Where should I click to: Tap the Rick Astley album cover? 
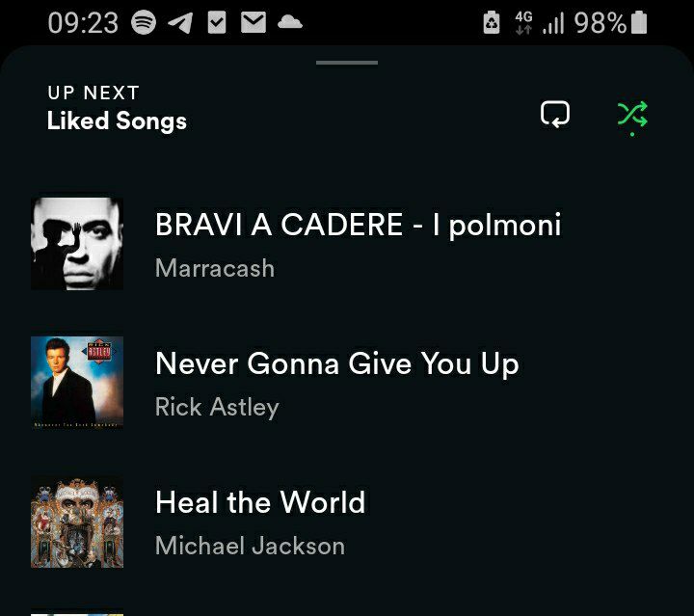[77, 383]
